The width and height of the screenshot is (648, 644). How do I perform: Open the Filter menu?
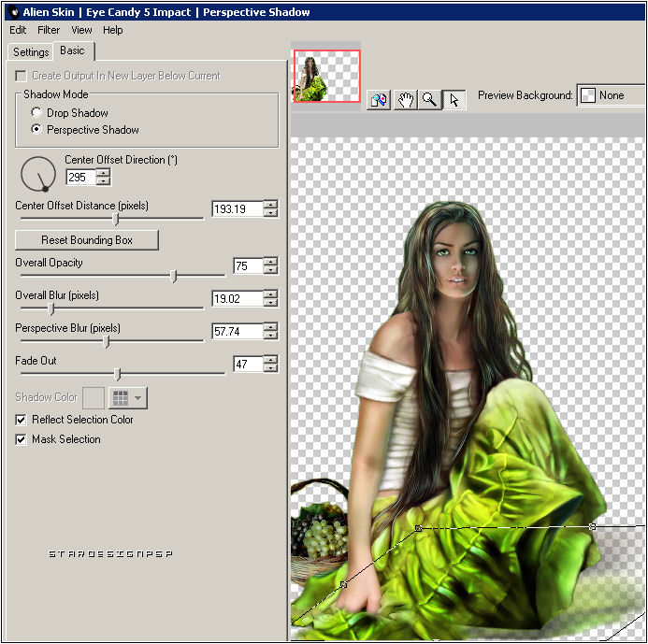click(x=49, y=30)
